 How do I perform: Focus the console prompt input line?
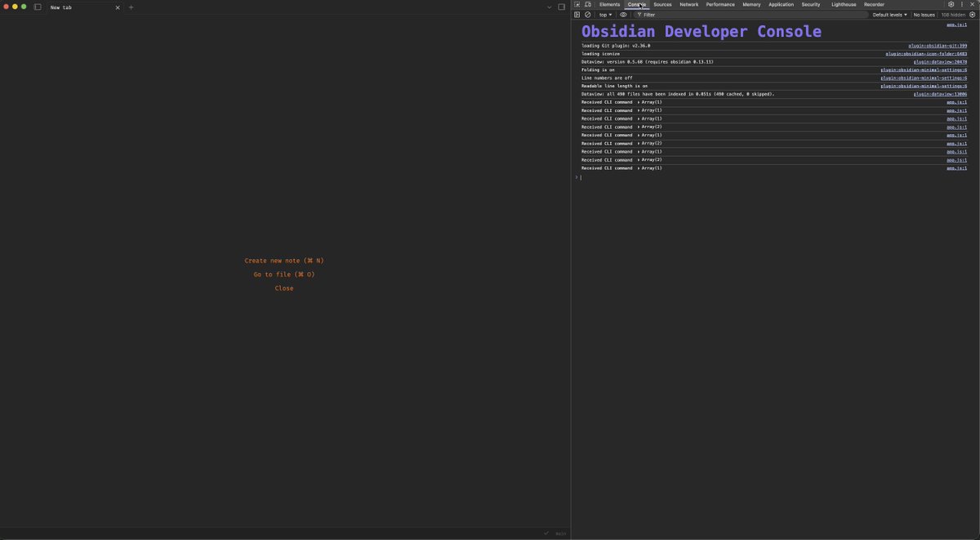point(776,177)
